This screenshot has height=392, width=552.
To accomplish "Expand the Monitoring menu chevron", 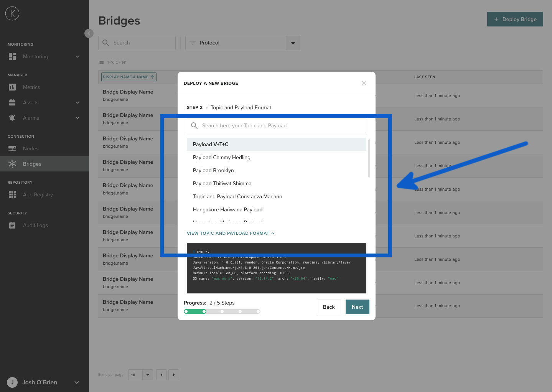I will 77,56.
